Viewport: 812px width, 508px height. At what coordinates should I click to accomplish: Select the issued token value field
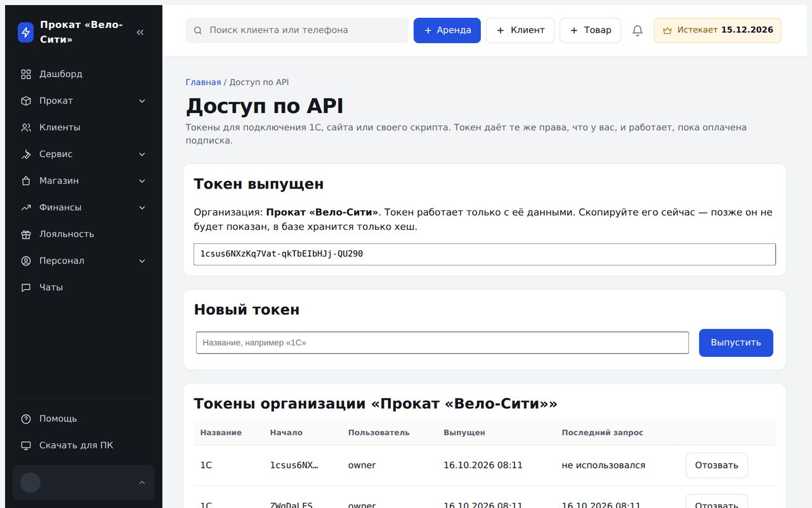click(x=485, y=254)
